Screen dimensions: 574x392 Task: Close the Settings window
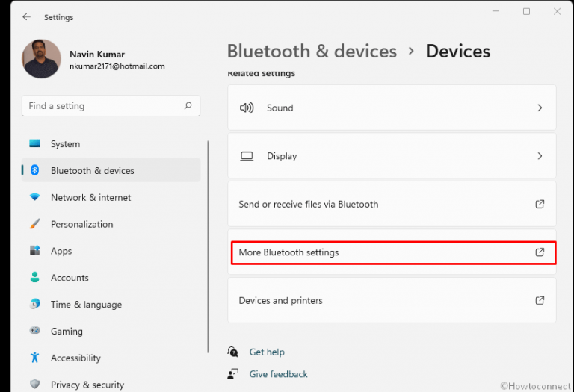tap(557, 12)
